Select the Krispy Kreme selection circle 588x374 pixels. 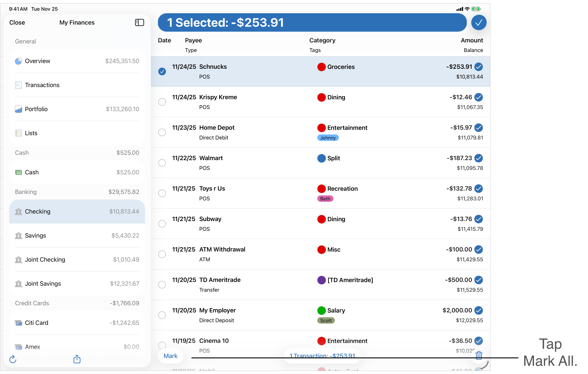pyautogui.click(x=162, y=102)
